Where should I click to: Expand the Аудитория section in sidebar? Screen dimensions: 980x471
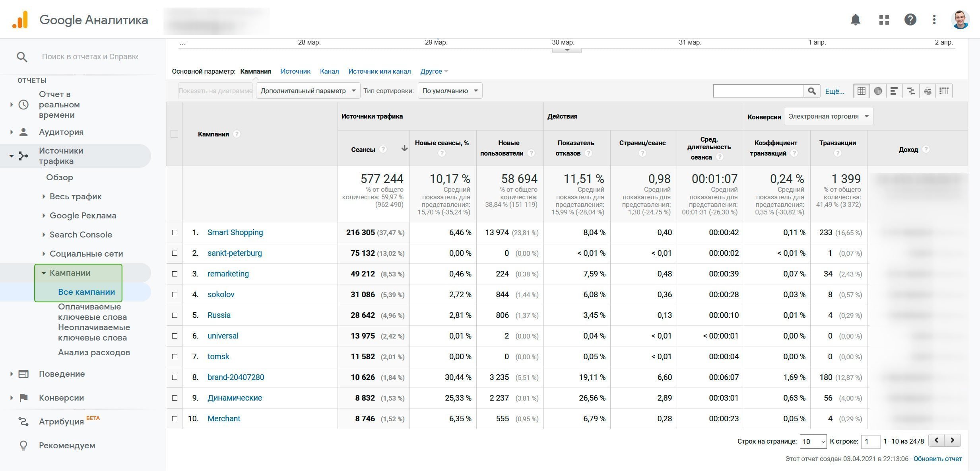61,132
